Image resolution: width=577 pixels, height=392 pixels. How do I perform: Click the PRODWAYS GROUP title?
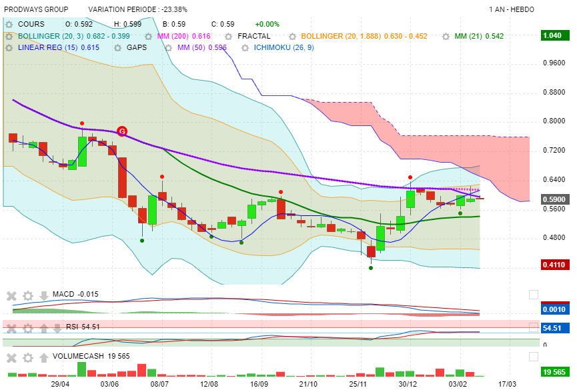coord(36,9)
